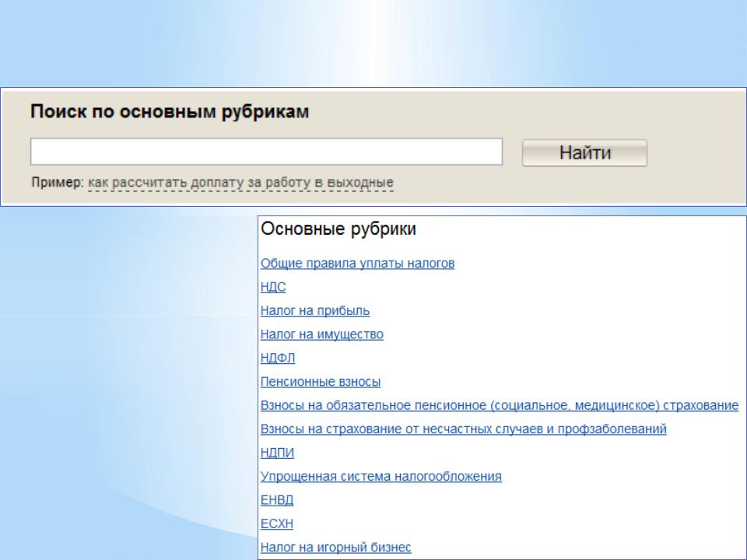Open the ЕСХН rubric link
The width and height of the screenshot is (747, 560).
277,523
